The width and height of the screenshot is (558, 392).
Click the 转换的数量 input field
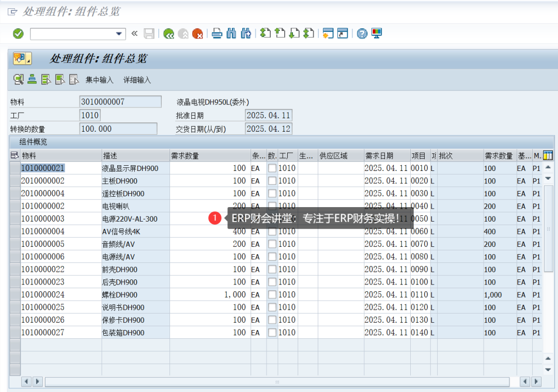click(x=118, y=129)
